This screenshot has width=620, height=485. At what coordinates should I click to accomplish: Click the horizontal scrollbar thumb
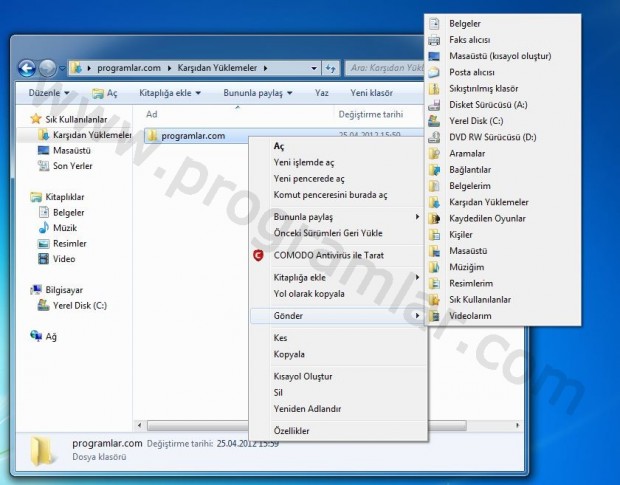click(x=307, y=426)
